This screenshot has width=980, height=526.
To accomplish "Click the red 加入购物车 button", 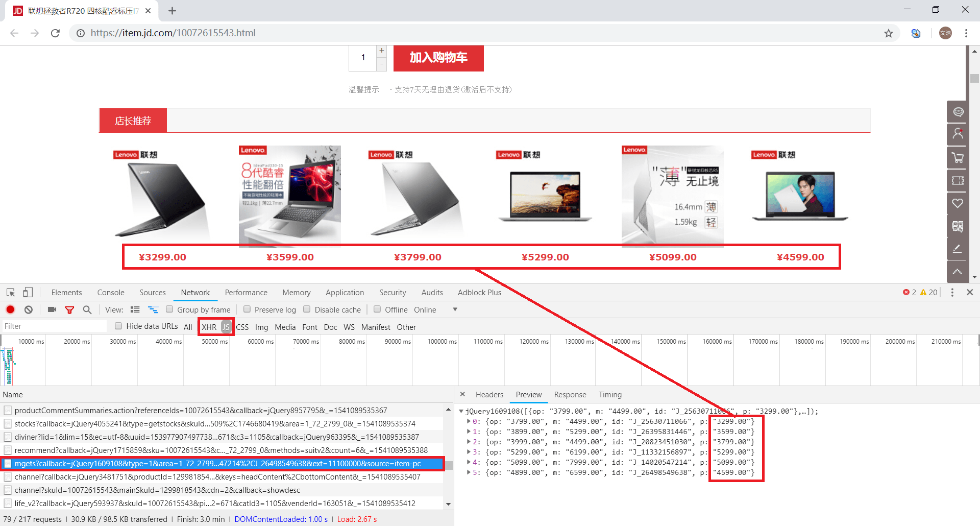I will point(438,58).
